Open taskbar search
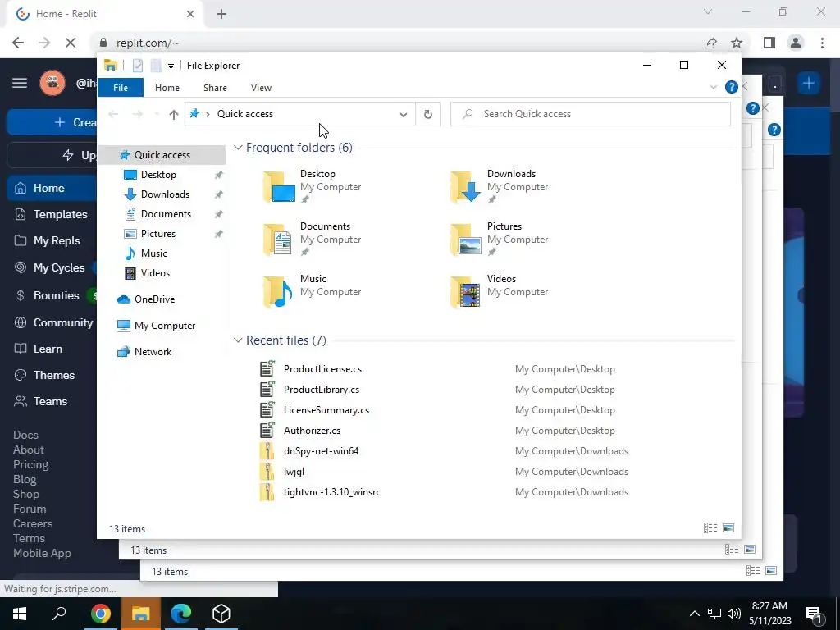The image size is (840, 630). 59,614
